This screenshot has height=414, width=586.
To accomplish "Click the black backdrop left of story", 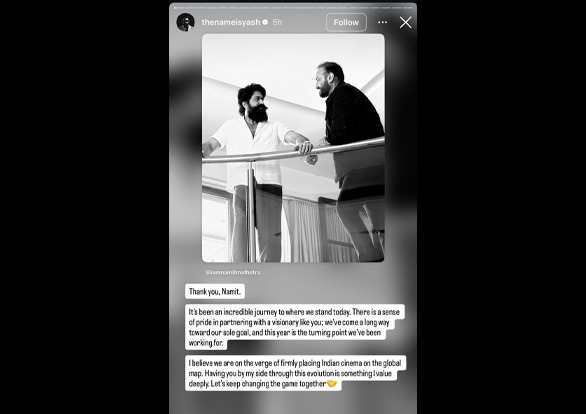I will 84,207.
